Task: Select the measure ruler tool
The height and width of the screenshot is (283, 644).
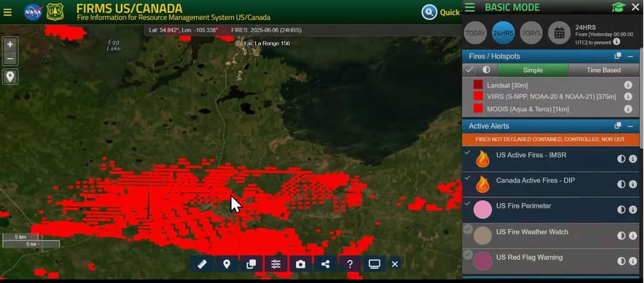Action: 202,264
